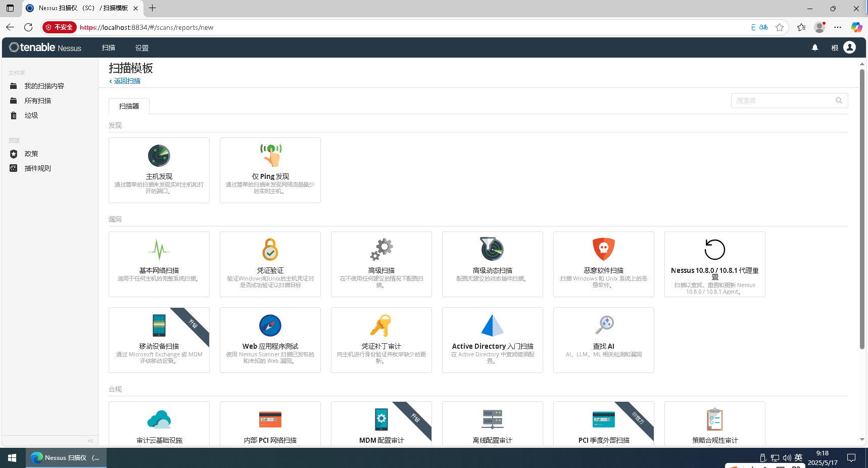
Task: Click the notification bell icon
Action: pos(814,48)
